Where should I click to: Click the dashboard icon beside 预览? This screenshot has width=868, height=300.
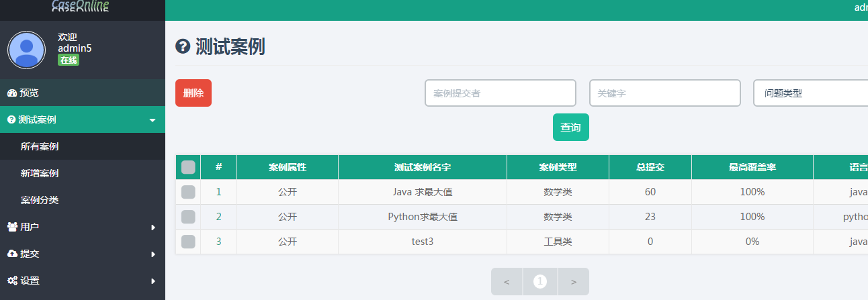click(x=11, y=93)
